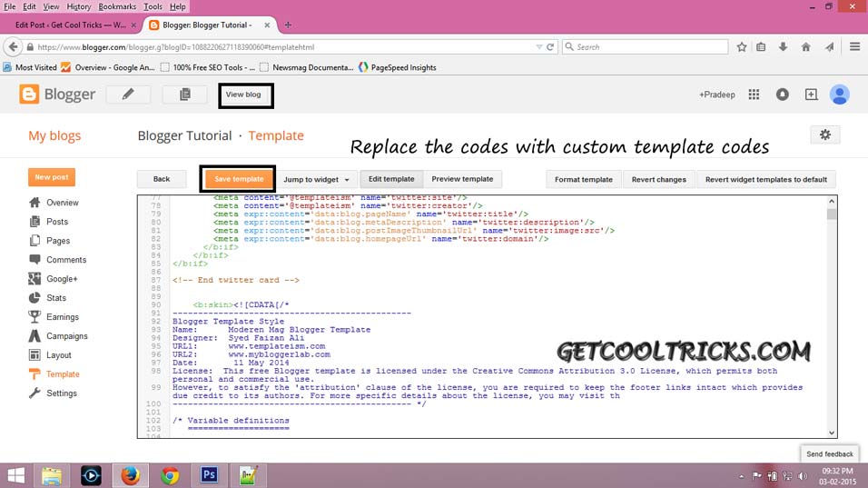The image size is (868, 488).
Task: Go to Layout in sidebar
Action: [59, 355]
